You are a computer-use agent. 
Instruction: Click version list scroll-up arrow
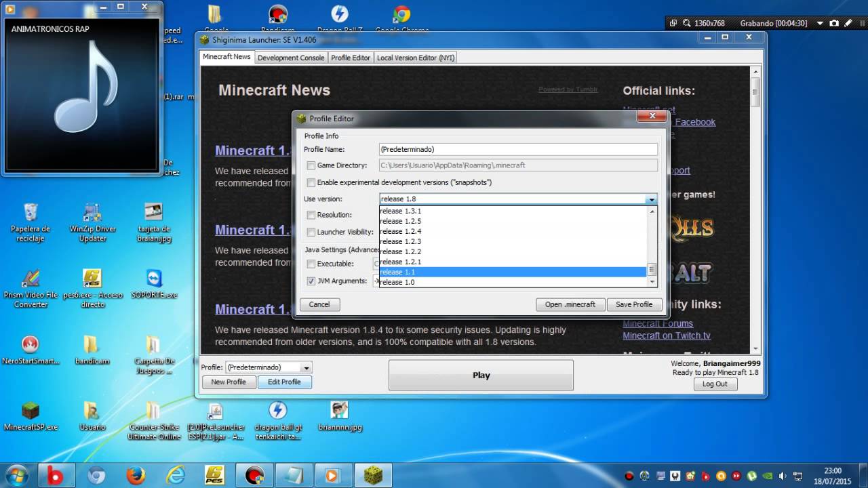[652, 211]
